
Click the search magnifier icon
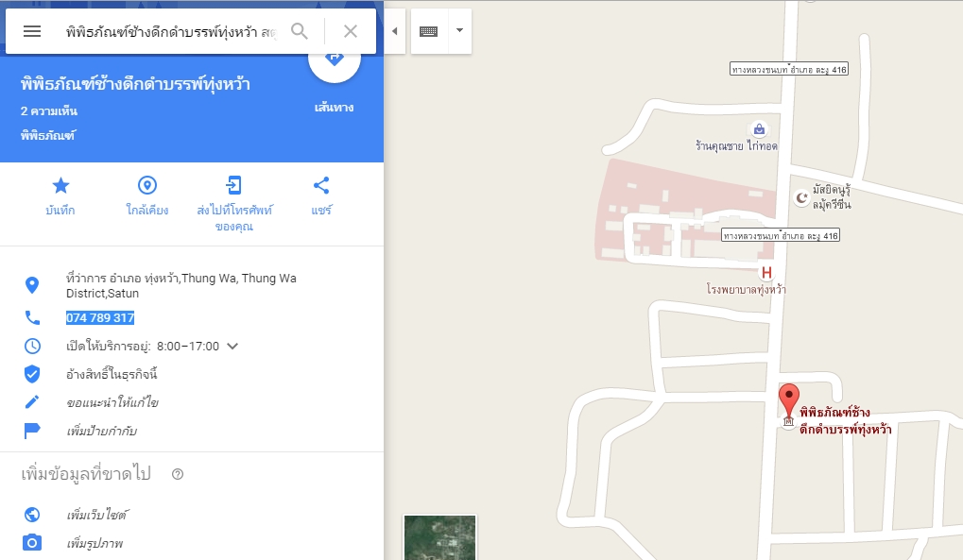point(299,31)
